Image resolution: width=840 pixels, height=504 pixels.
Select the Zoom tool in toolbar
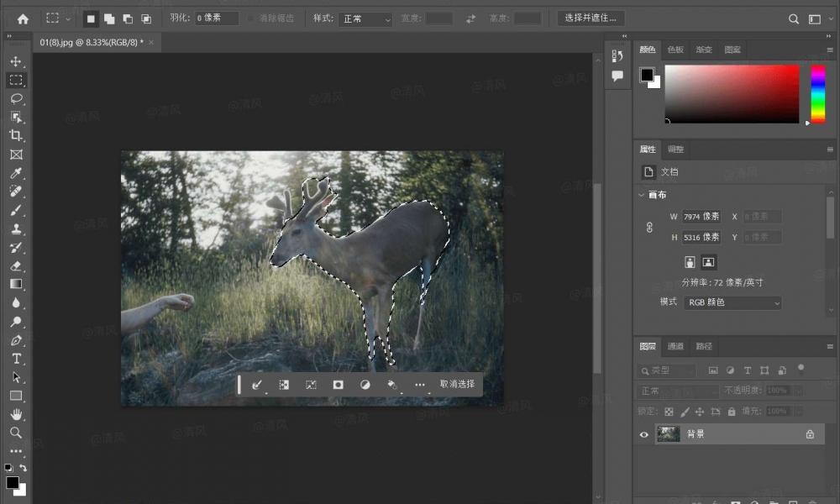[16, 432]
